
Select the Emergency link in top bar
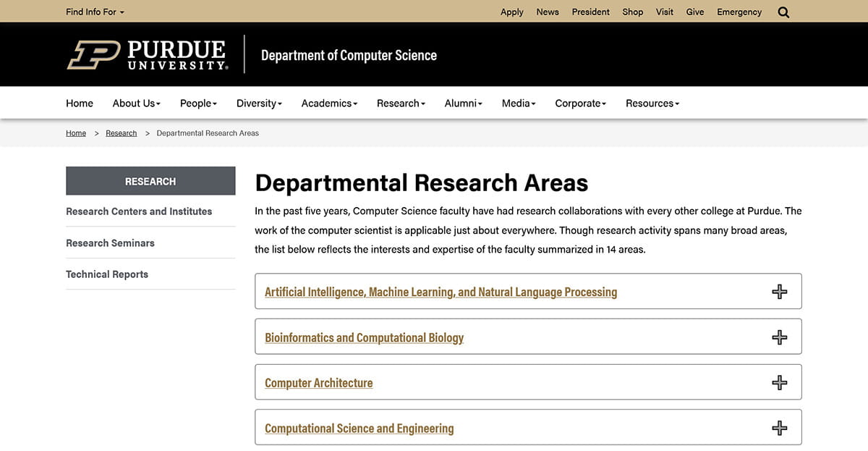[x=739, y=12]
